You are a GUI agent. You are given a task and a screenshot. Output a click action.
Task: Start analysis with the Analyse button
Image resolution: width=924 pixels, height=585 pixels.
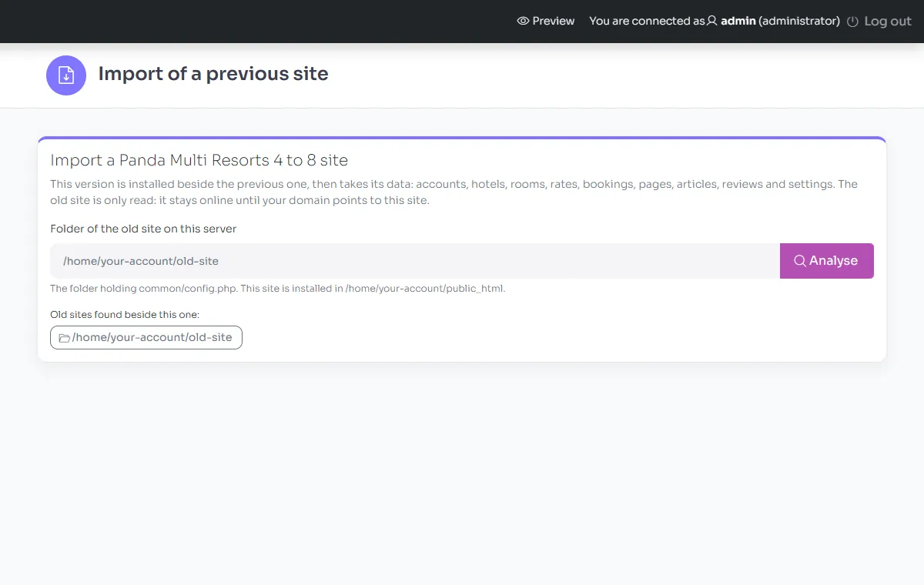click(x=827, y=261)
